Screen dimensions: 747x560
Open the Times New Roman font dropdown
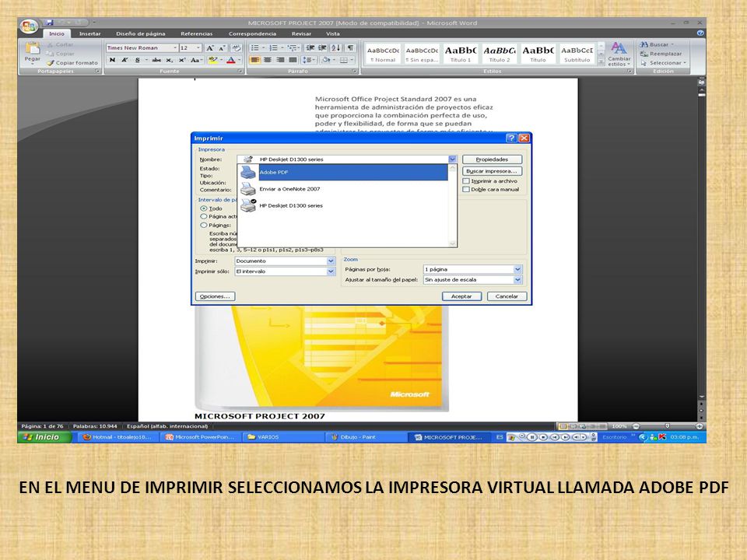pyautogui.click(x=175, y=48)
